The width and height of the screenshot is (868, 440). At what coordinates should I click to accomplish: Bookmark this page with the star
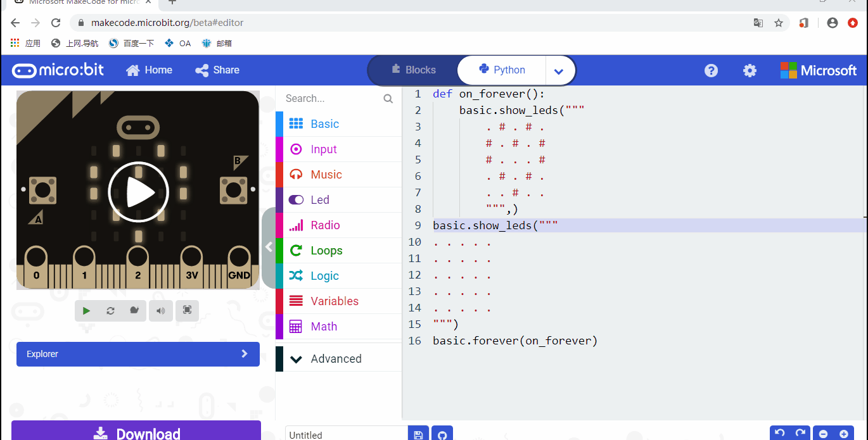coord(779,23)
